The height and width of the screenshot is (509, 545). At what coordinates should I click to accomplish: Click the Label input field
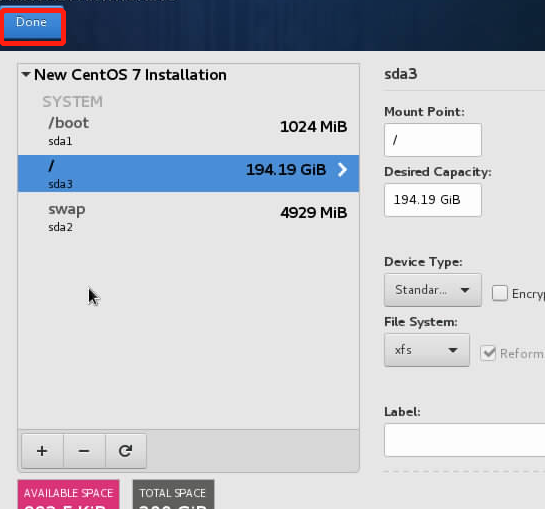[x=464, y=440]
